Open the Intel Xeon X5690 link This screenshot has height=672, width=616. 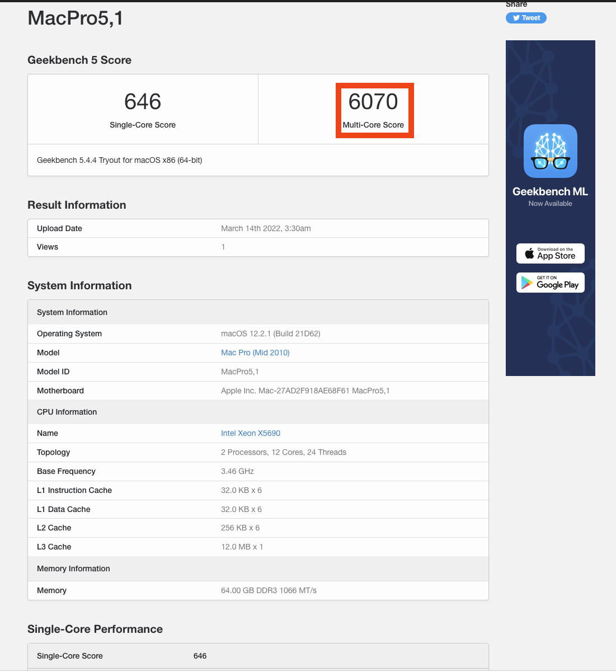click(x=251, y=433)
